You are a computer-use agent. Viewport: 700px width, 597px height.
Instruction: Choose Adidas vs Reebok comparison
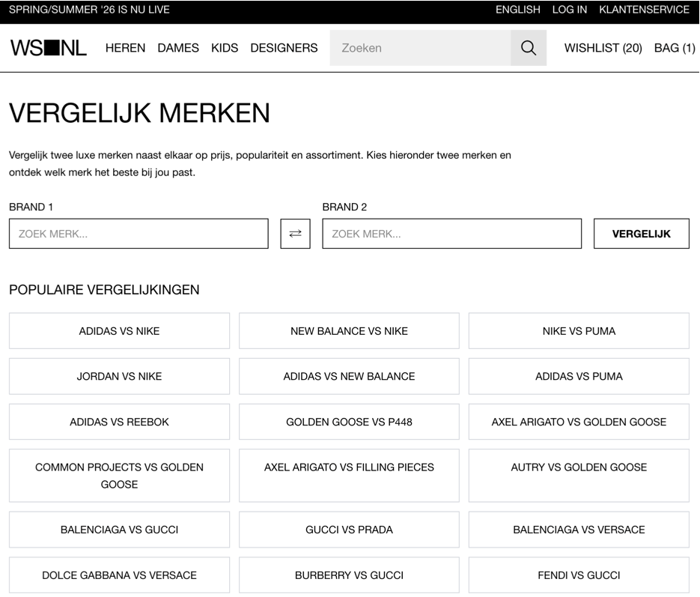point(119,422)
